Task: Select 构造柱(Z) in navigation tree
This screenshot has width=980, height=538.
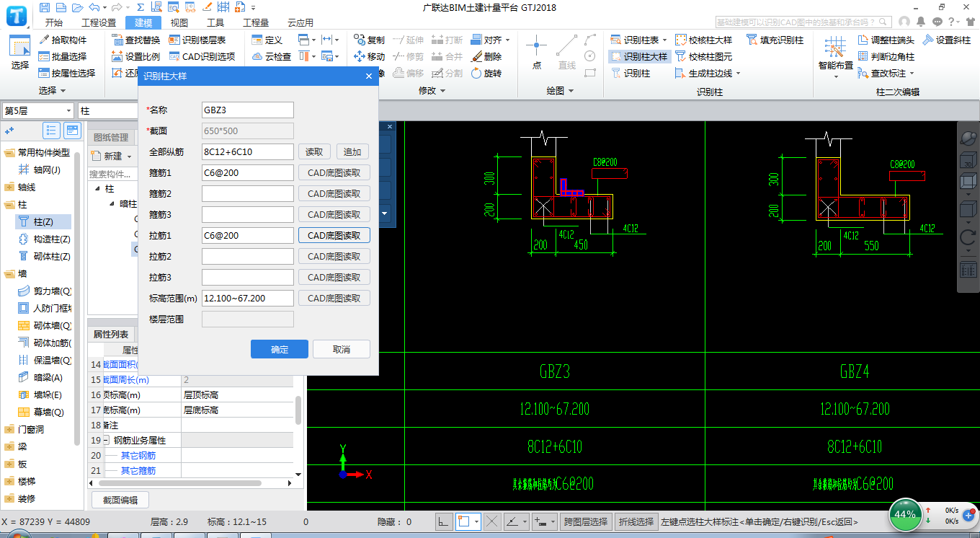Action: [x=45, y=239]
